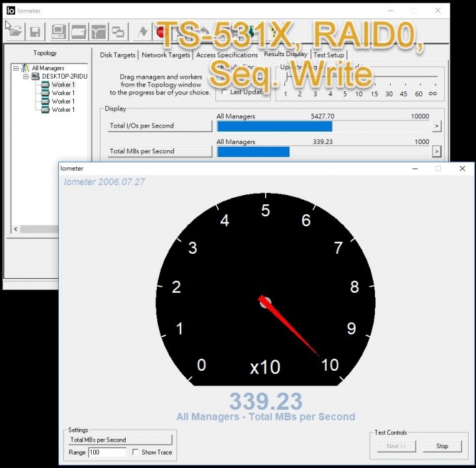Image resolution: width=476 pixels, height=468 pixels.
Task: Click the red Stop sign toolbar icon
Action: (161, 32)
